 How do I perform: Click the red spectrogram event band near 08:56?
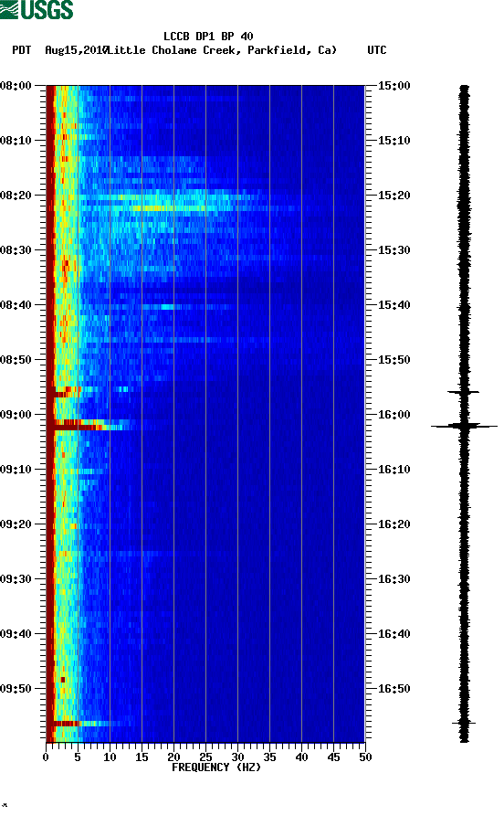[59, 394]
